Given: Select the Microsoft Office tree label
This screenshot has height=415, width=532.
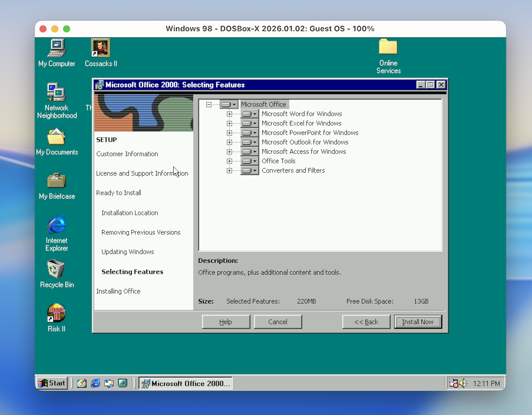Looking at the screenshot, I should tap(263, 104).
